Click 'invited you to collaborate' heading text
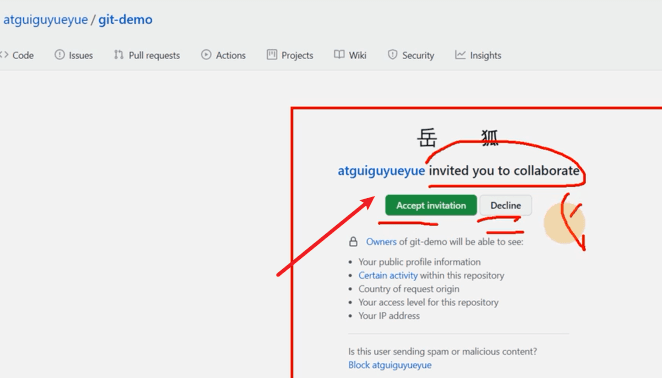Screen dimensions: 662x378 tap(504, 171)
